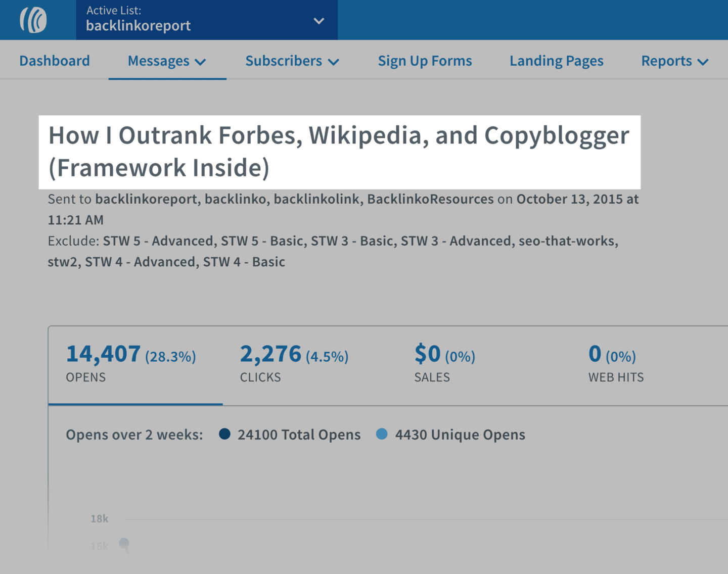Open the Sign Up Forms page
This screenshot has width=728, height=574.
(425, 61)
